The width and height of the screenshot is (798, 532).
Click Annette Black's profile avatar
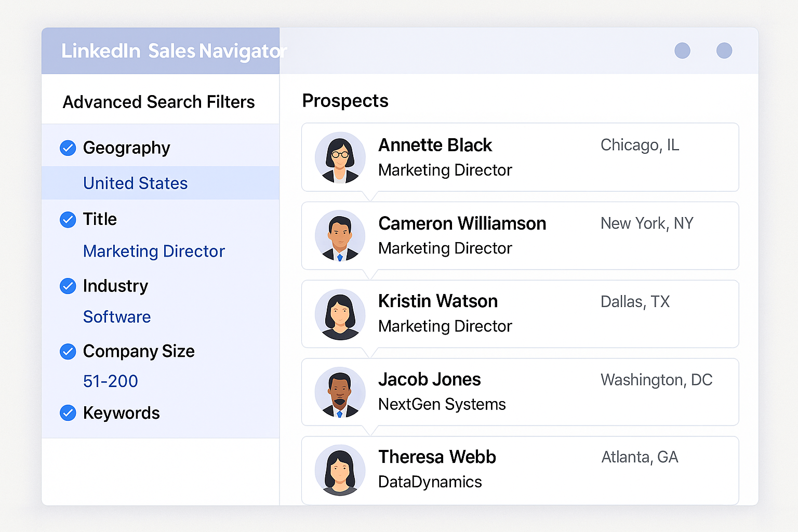[x=340, y=157]
